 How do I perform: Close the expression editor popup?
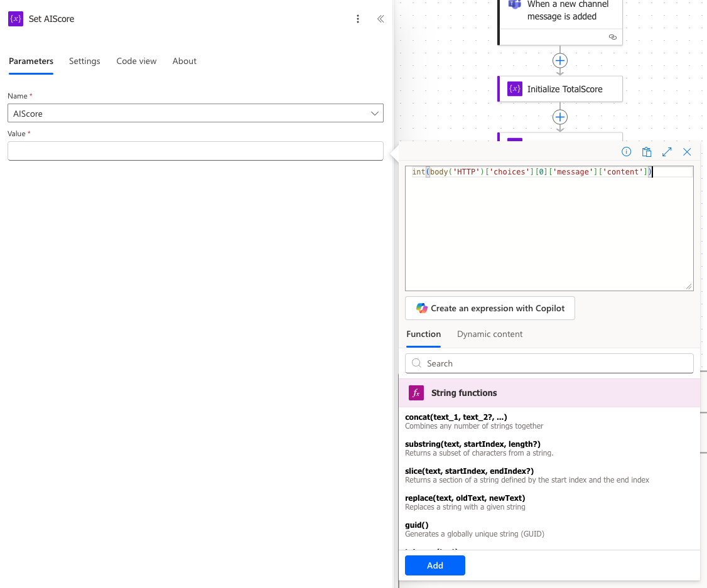tap(687, 152)
